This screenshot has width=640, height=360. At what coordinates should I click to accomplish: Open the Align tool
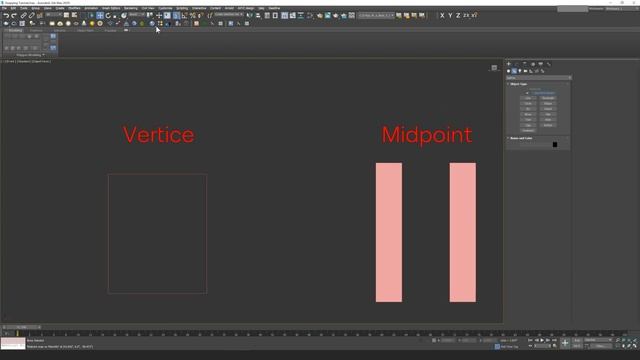(258, 16)
